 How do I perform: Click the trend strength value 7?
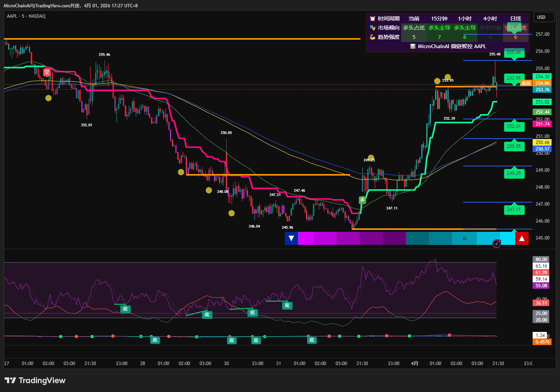[439, 37]
